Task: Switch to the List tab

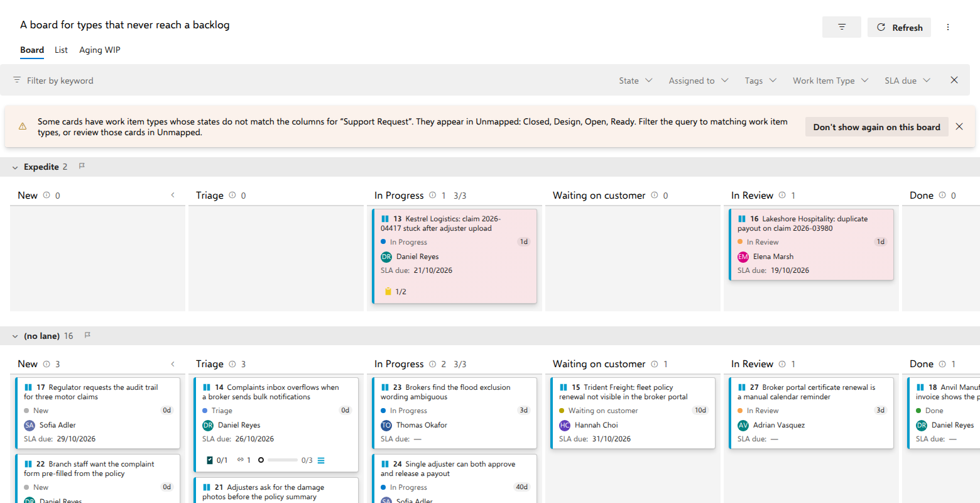Action: pos(61,50)
